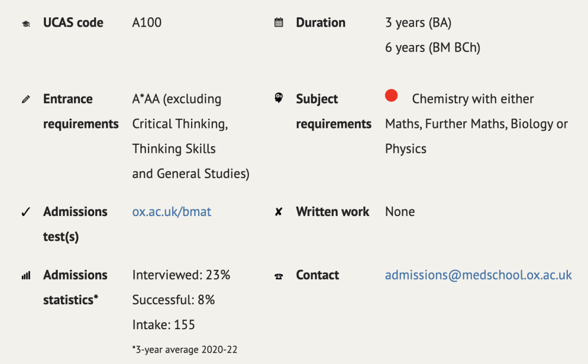
Task: Select the UCAS code label
Action: (x=73, y=22)
